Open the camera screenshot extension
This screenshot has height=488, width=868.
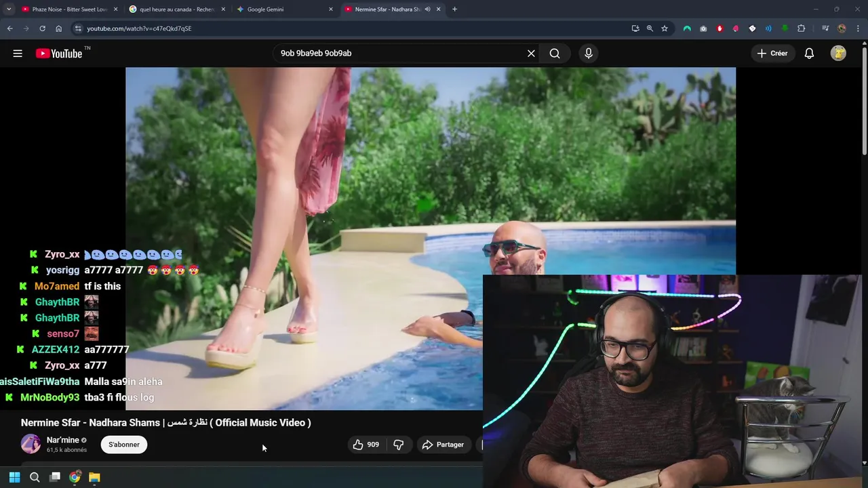(x=703, y=28)
